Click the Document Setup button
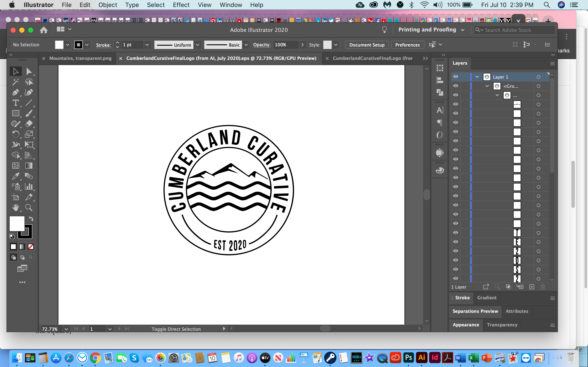 tap(367, 45)
